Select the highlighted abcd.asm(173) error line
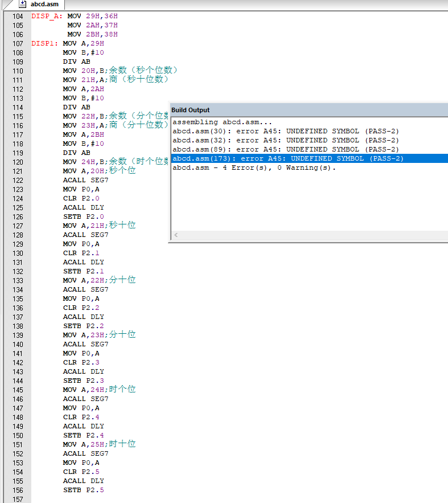 tap(310, 158)
